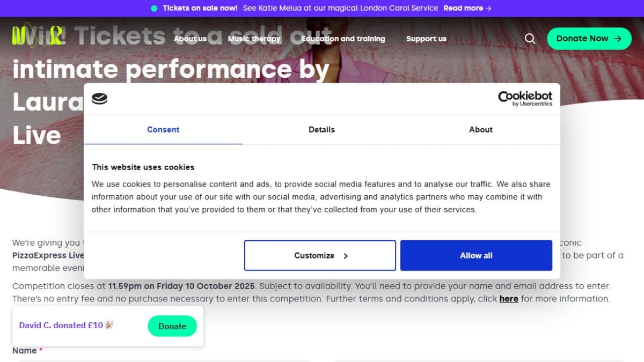Viewport: 644px width, 362px height.
Task: Click the Donate Now button
Action: pos(589,39)
